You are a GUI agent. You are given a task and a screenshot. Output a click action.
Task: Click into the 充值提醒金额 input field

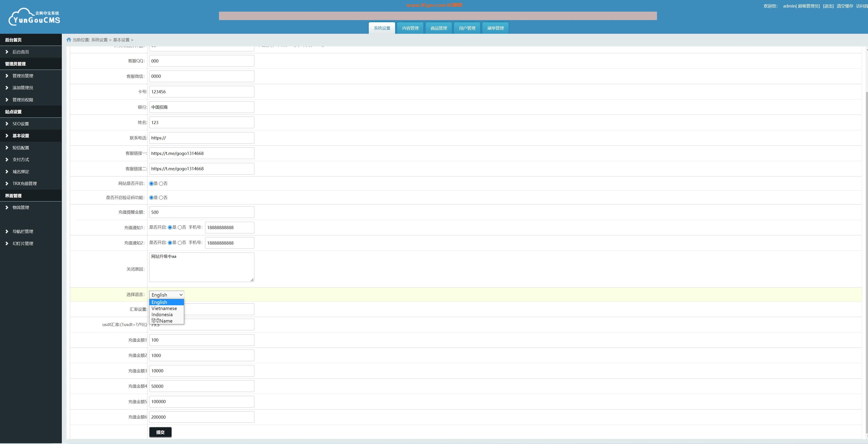(x=201, y=212)
